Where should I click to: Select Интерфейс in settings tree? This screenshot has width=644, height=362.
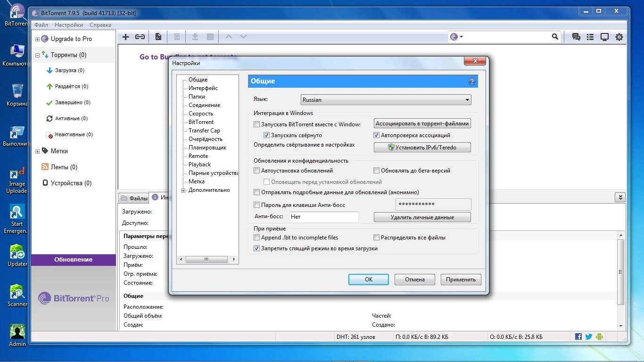point(203,88)
